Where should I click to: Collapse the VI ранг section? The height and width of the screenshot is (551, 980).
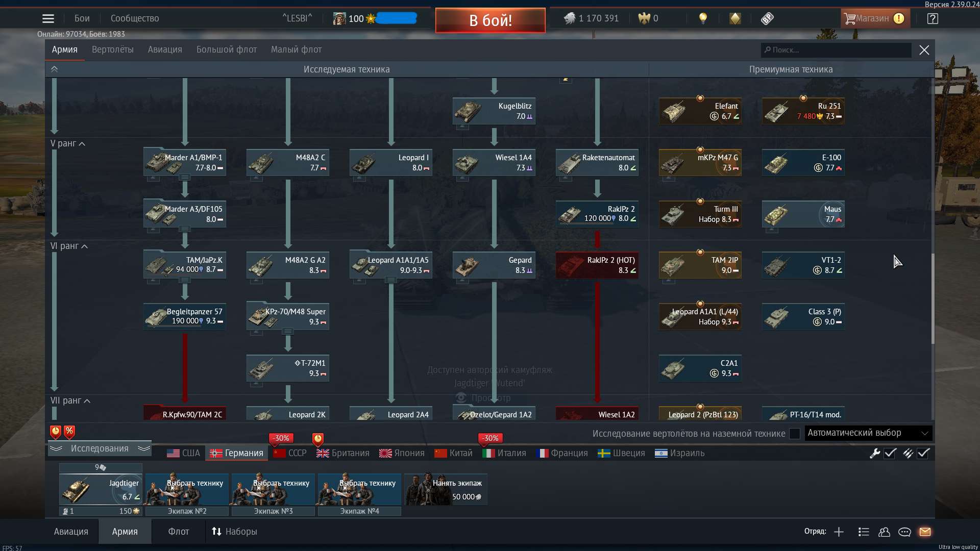69,246
